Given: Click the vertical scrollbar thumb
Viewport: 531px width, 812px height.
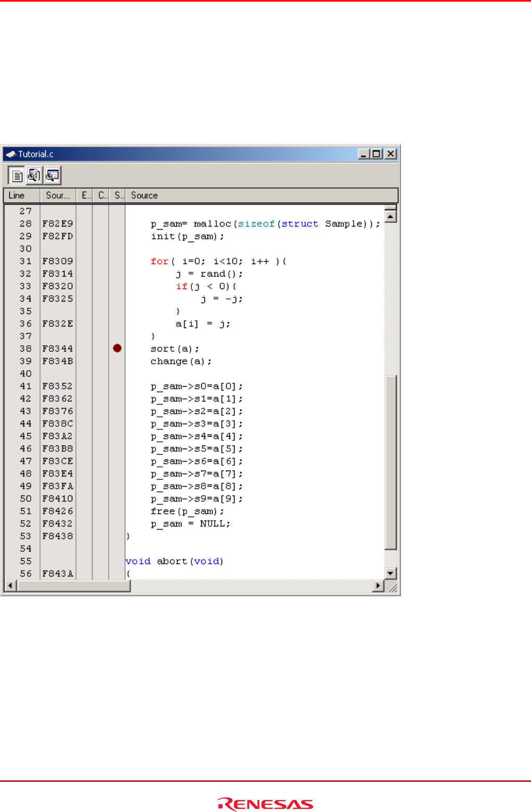Looking at the screenshot, I should 391,462.
